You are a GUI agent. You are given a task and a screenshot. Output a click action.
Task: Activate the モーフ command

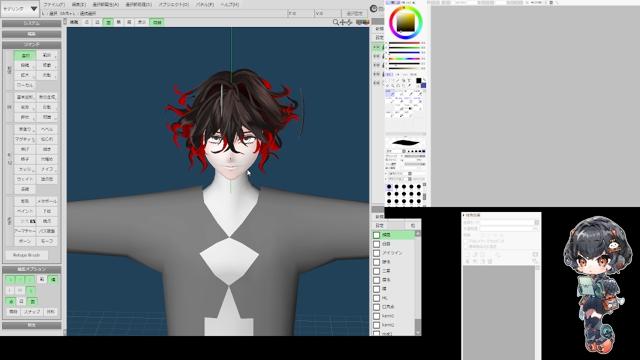click(47, 241)
